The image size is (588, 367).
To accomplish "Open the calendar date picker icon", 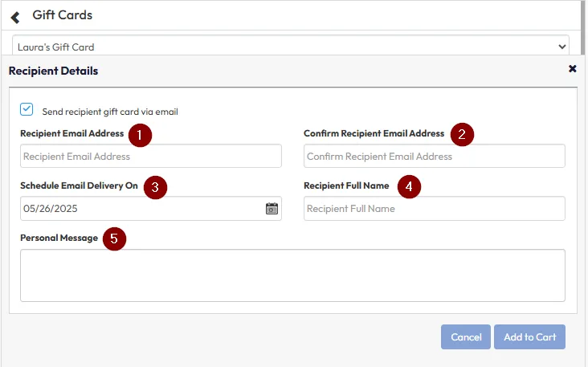I will [272, 209].
